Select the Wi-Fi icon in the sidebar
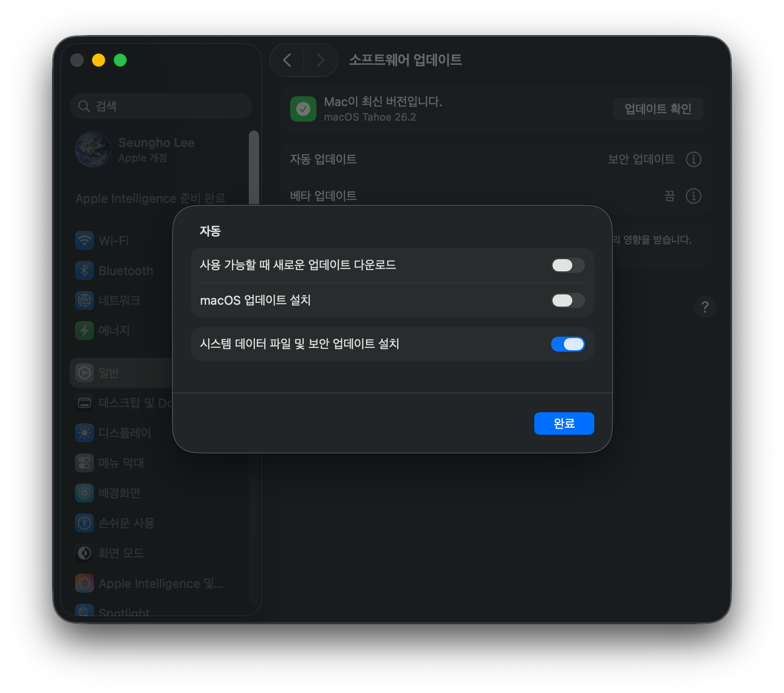 click(x=85, y=240)
